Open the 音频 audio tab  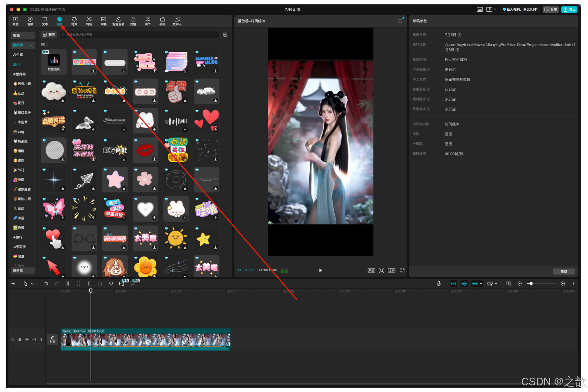click(30, 21)
